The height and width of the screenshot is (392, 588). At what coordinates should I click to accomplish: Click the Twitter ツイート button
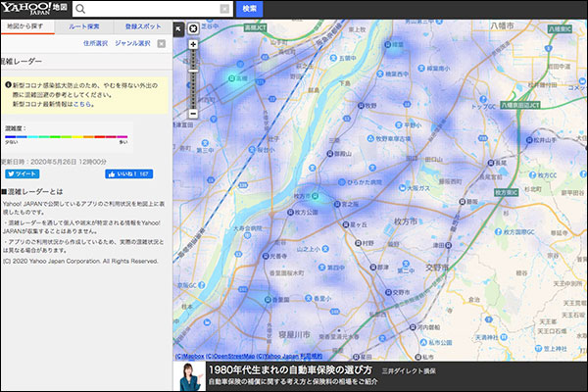point(21,173)
